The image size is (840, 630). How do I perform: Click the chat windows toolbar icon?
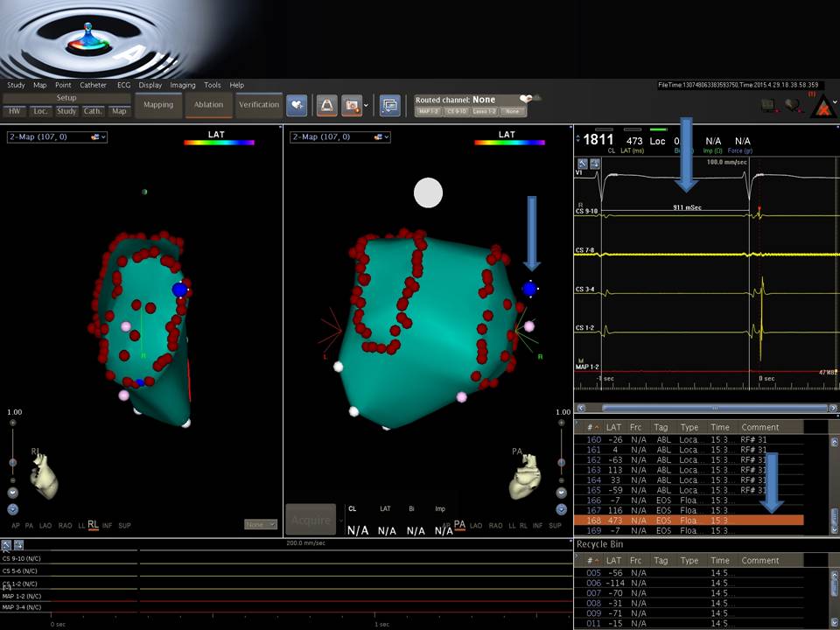tap(389, 105)
